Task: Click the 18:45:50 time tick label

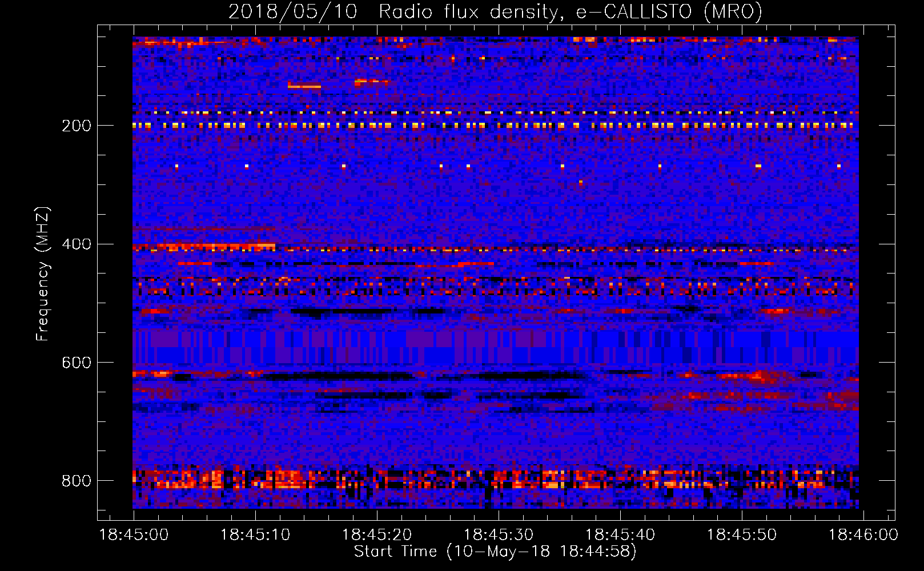Action: (x=742, y=535)
